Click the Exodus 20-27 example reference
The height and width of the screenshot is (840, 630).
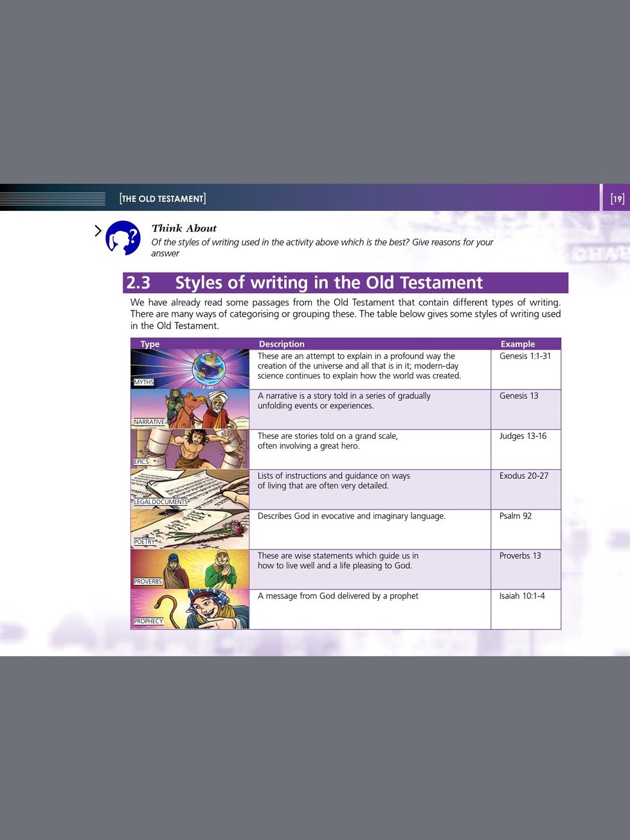tap(523, 476)
